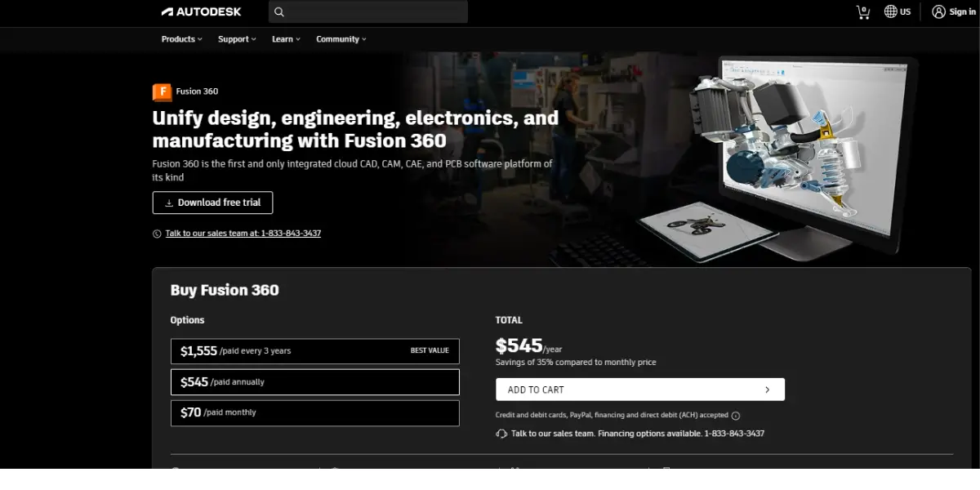Click the info icon beside accepted payments
The image size is (980, 490).
(x=735, y=416)
